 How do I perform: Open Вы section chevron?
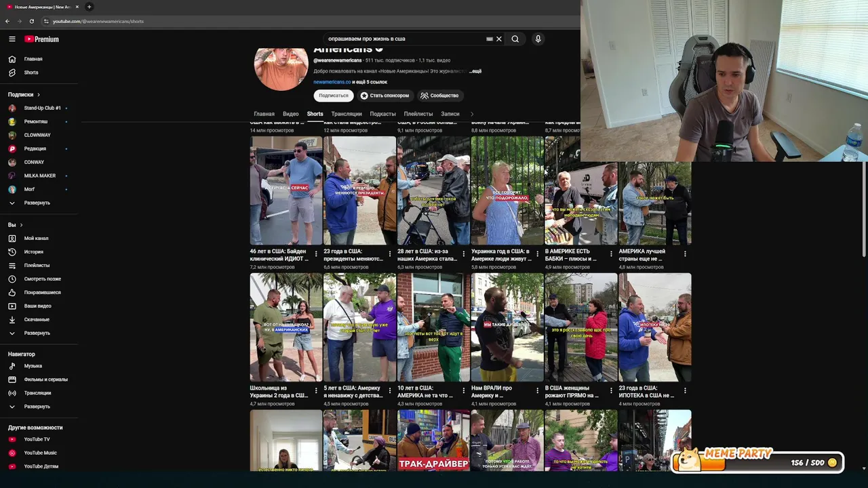[22, 225]
